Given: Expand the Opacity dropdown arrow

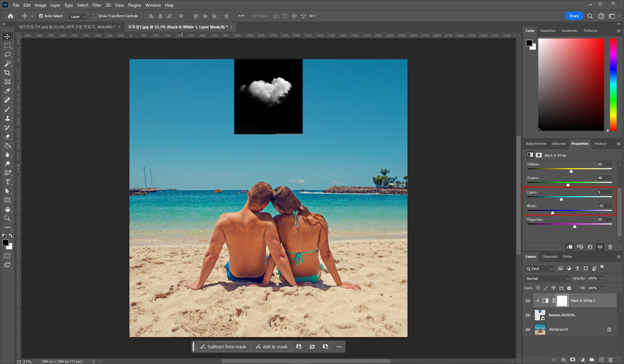Looking at the screenshot, I should pos(601,278).
